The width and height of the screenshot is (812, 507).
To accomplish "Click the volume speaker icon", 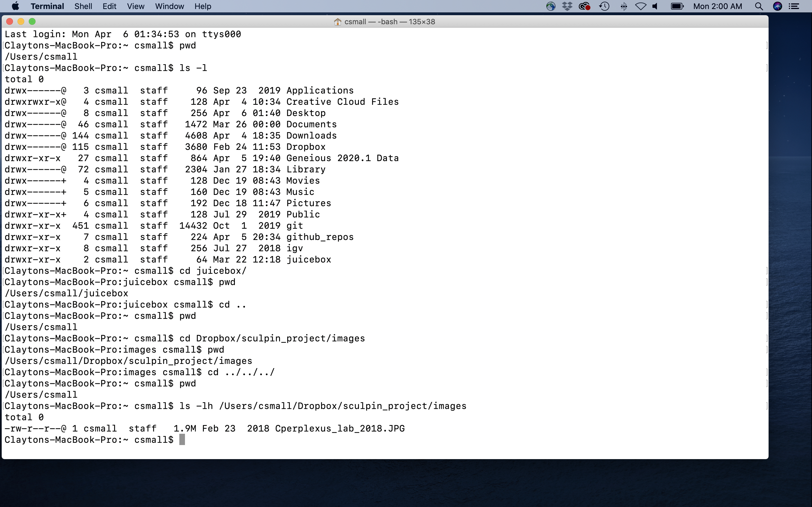I will point(655,6).
